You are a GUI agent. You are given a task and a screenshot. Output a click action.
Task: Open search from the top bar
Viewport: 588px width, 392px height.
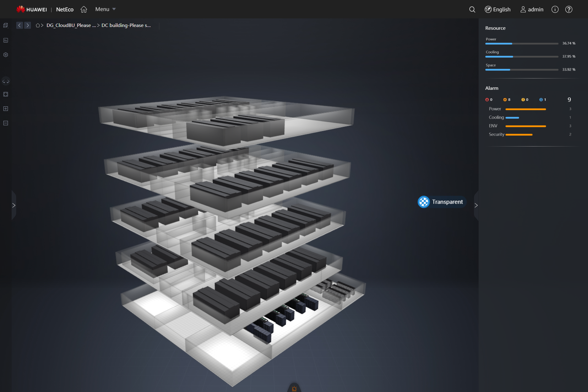pyautogui.click(x=472, y=10)
